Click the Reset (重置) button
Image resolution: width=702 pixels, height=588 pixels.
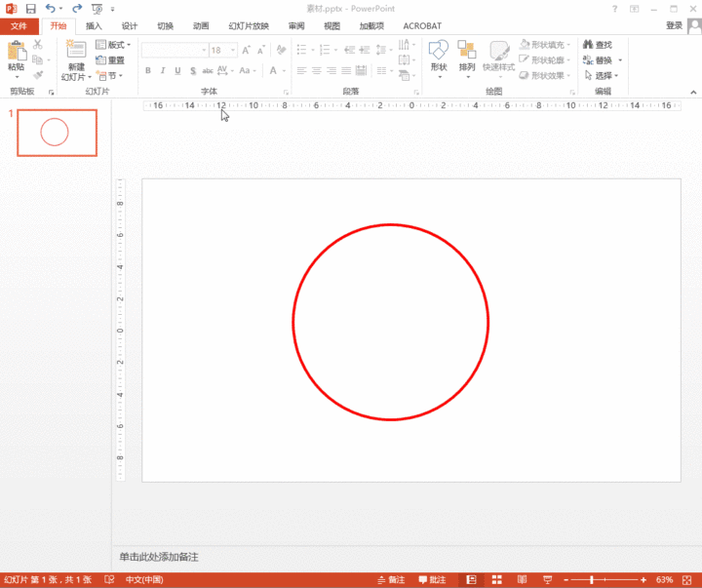(x=110, y=60)
